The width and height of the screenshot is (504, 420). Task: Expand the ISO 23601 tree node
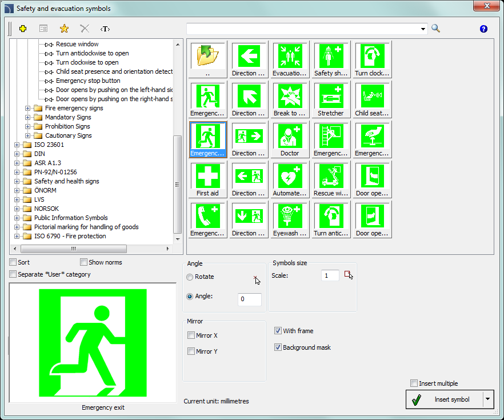pyautogui.click(x=17, y=145)
